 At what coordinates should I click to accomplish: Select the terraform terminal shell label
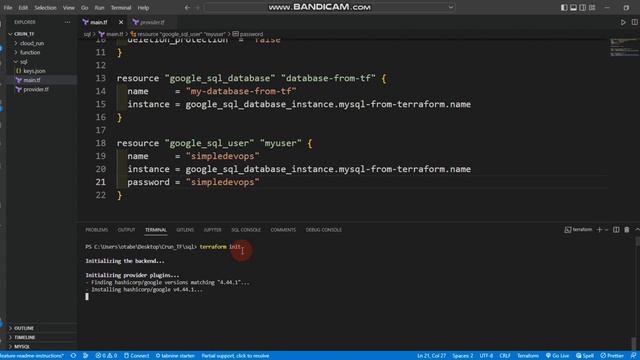pyautogui.click(x=578, y=229)
